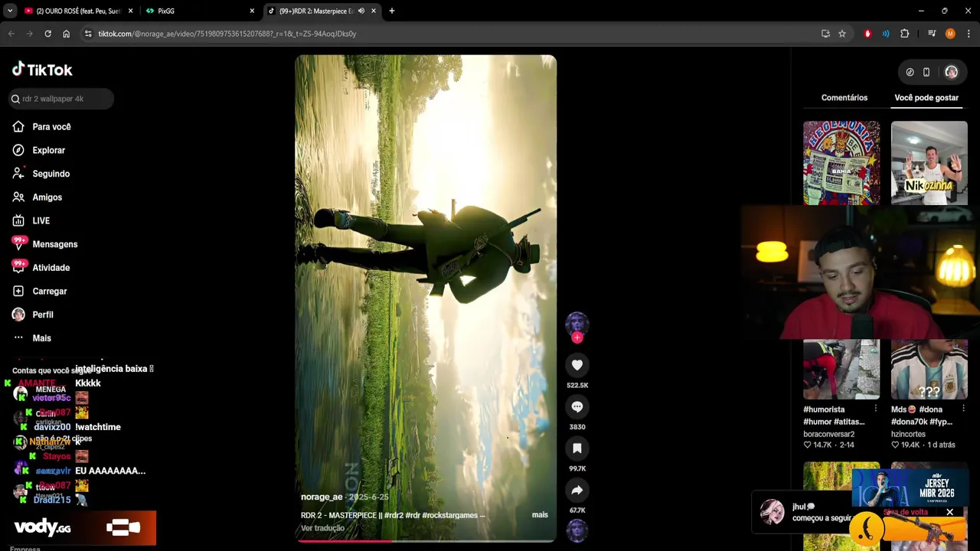Mute the TikTok tab audio icon

click(x=361, y=11)
